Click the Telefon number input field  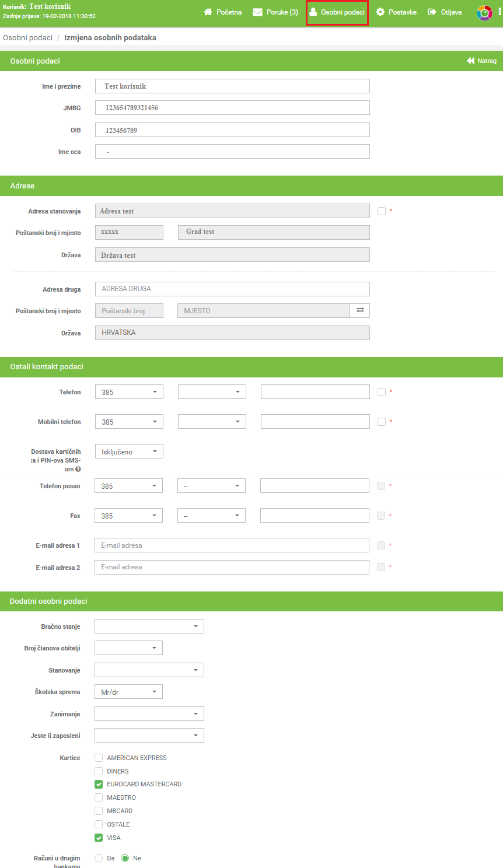click(315, 392)
